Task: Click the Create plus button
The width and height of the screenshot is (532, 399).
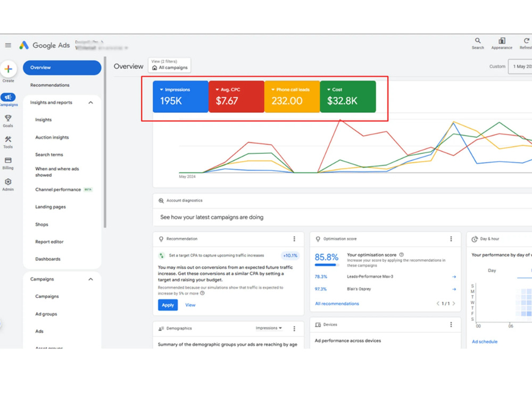Action: (8, 69)
